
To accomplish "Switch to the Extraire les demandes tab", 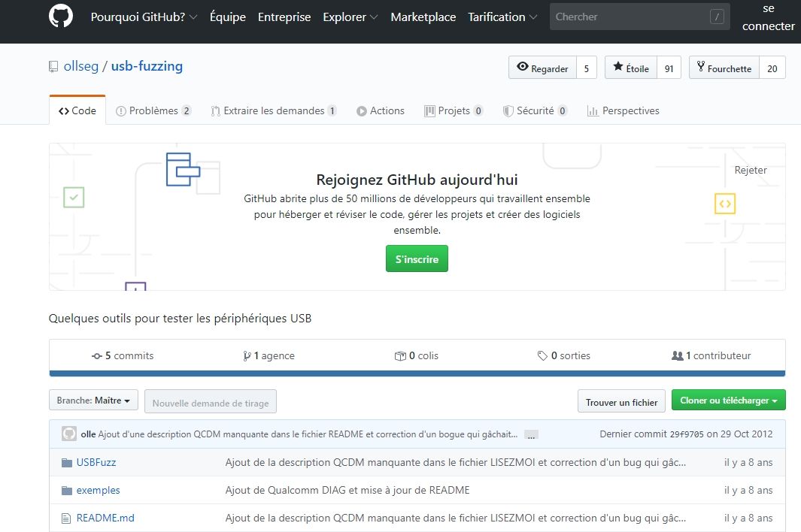I will click(x=274, y=110).
